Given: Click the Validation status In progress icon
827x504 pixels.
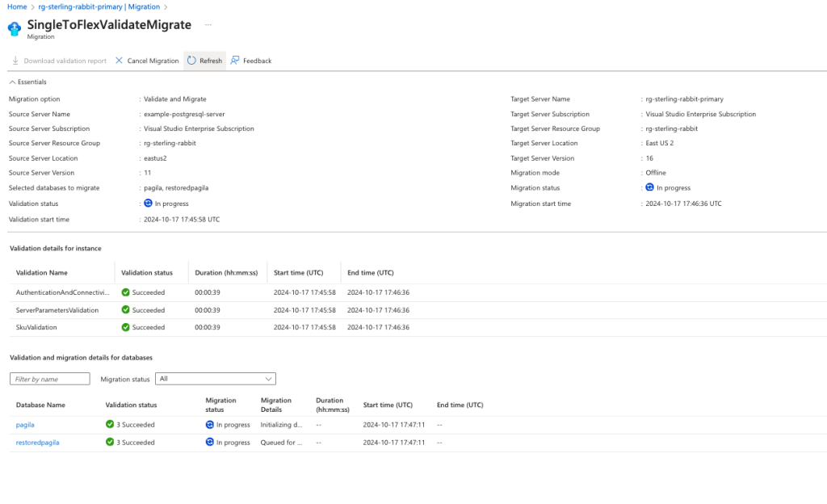Looking at the screenshot, I should tap(148, 204).
